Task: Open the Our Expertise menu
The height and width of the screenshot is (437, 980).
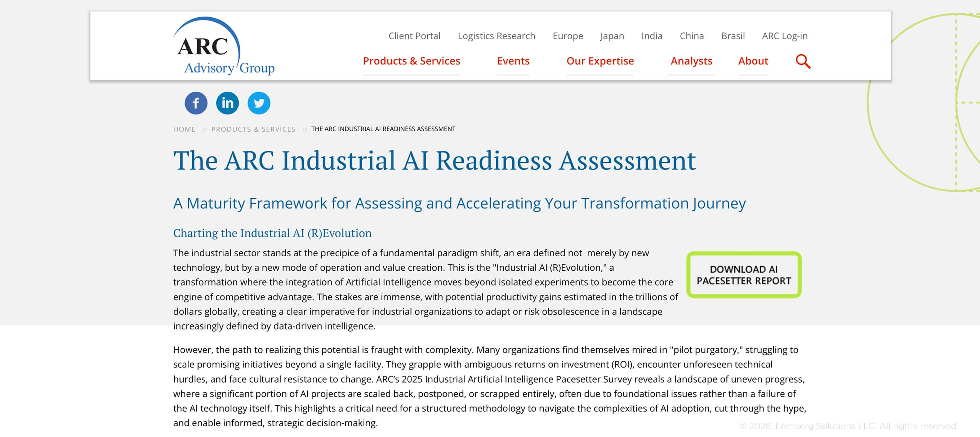Action: coord(600,61)
